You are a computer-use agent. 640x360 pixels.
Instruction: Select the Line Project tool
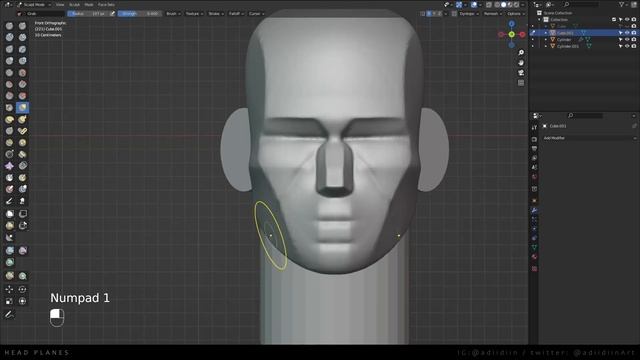(x=9, y=238)
